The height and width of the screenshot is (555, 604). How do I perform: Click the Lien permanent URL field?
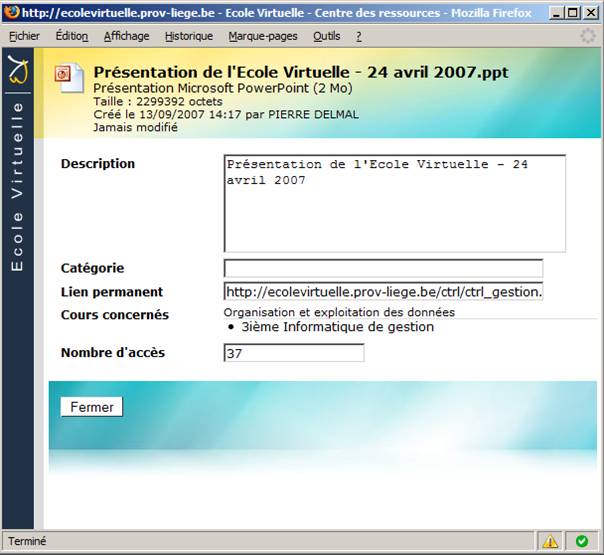click(x=383, y=292)
